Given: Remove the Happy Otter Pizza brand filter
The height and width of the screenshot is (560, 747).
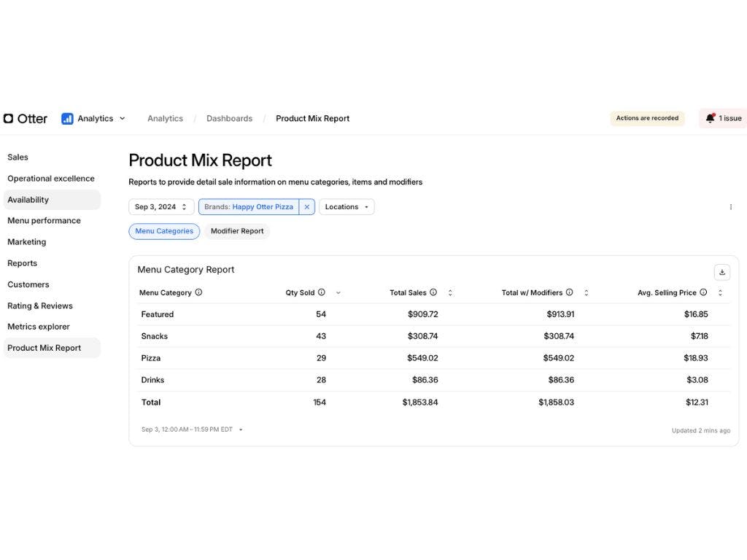Looking at the screenshot, I should tap(307, 207).
